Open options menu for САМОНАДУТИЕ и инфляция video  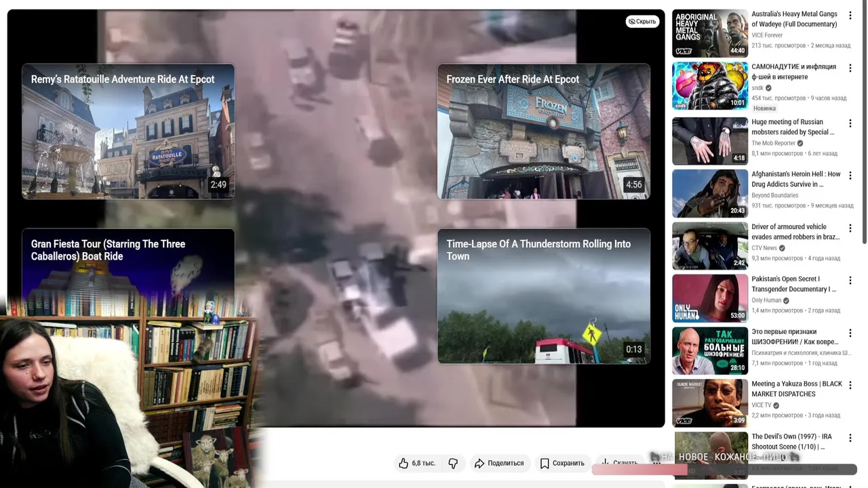pyautogui.click(x=850, y=68)
